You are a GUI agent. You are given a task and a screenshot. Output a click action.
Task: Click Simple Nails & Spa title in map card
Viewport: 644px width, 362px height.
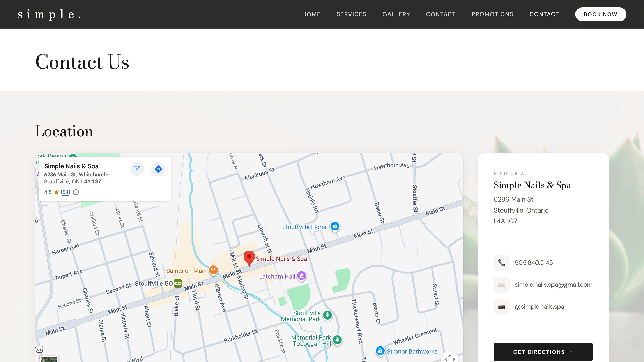71,166
